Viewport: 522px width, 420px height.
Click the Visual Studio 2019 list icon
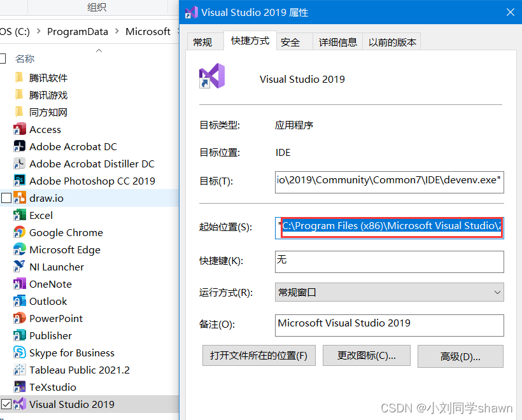(x=20, y=404)
